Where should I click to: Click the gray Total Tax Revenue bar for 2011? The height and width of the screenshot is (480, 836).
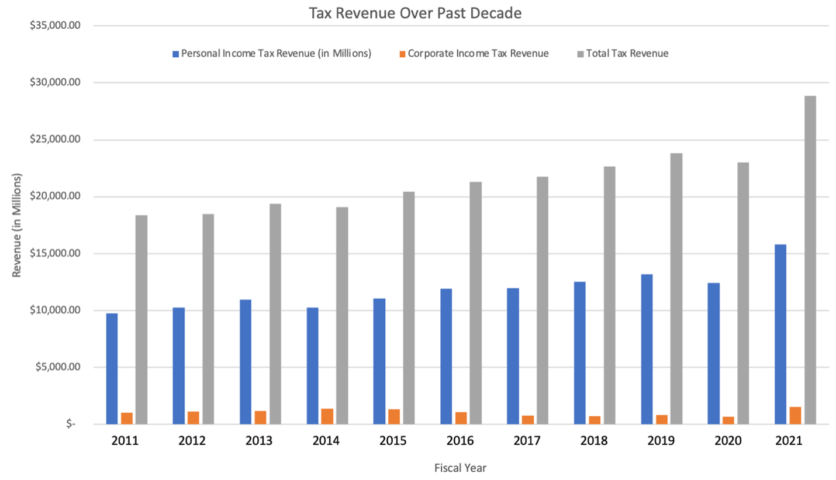click(141, 319)
